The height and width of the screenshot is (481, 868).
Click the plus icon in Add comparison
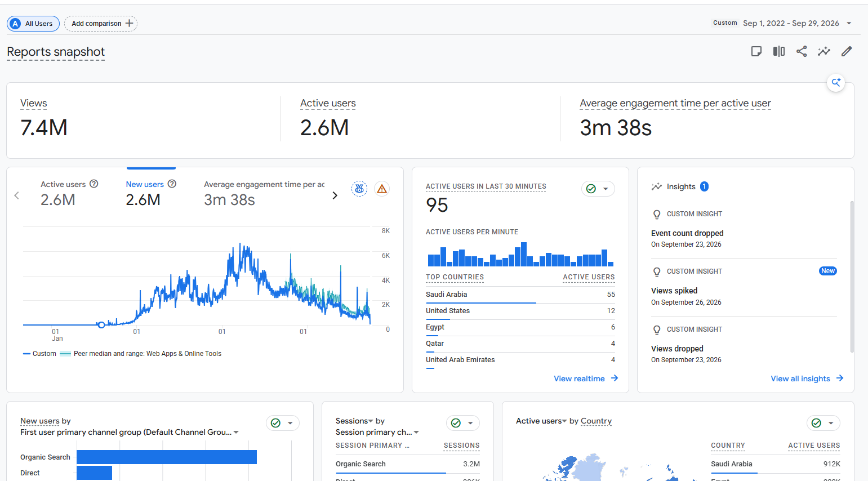(129, 23)
